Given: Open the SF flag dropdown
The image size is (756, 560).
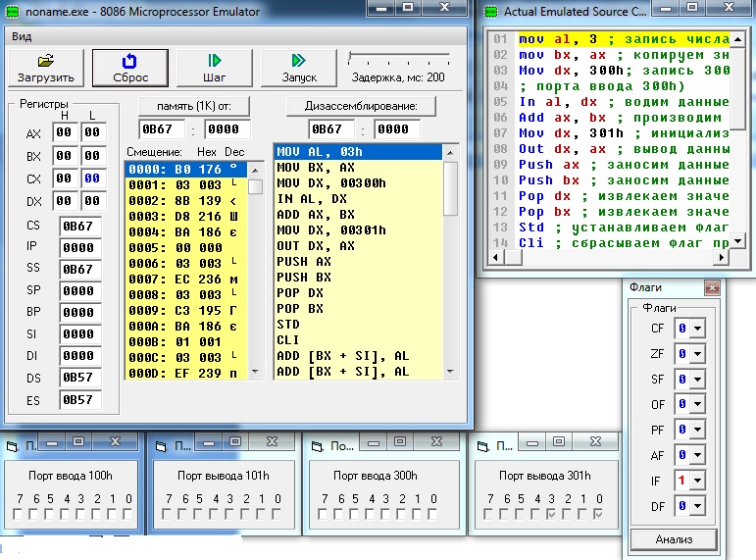Looking at the screenshot, I should (x=698, y=380).
